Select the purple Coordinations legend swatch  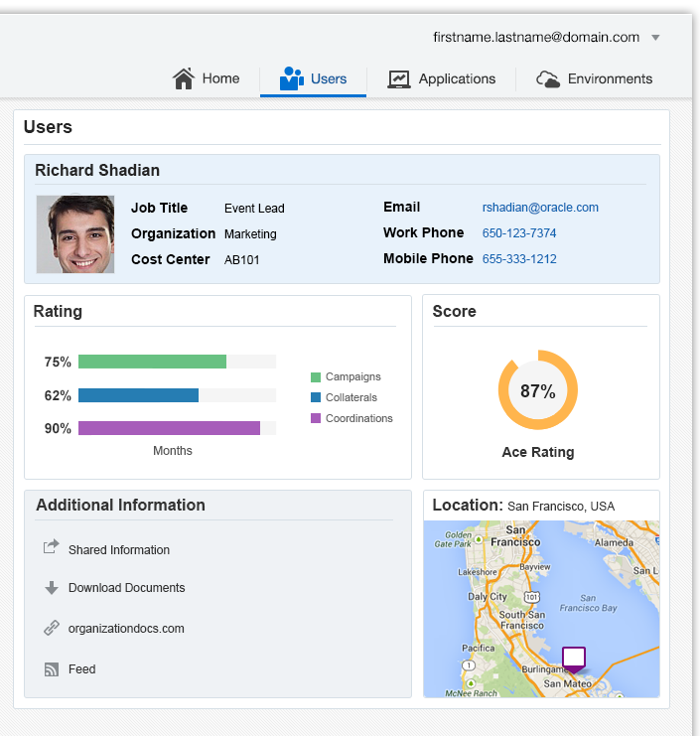pos(316,418)
